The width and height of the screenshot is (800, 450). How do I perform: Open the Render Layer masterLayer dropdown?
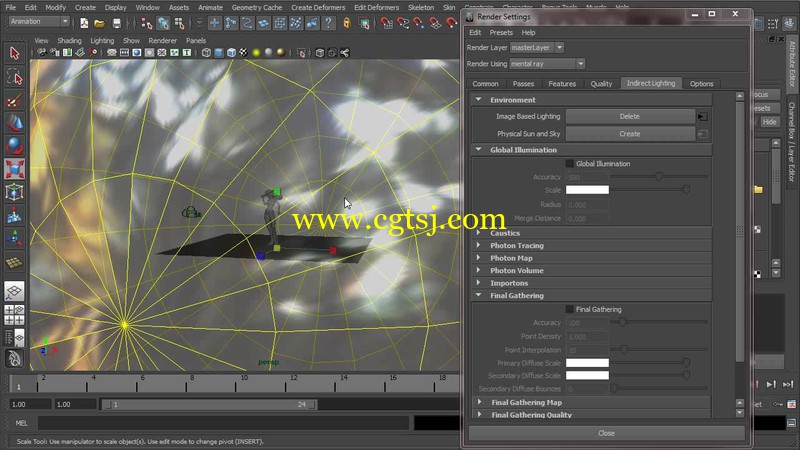click(x=537, y=47)
